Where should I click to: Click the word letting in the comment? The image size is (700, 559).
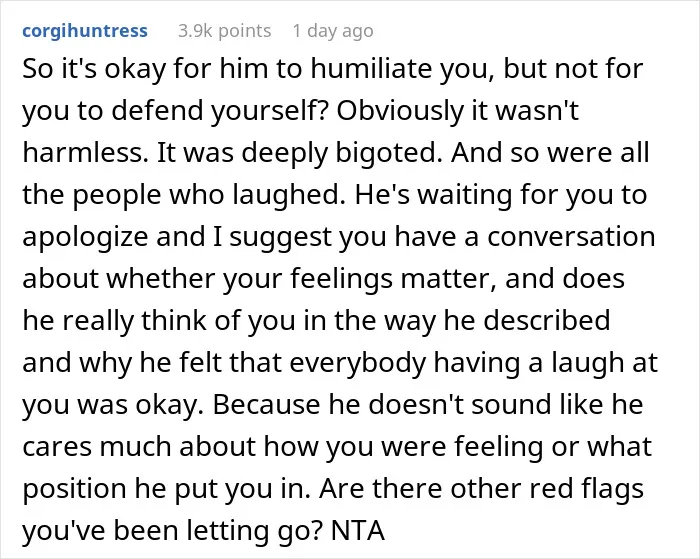228,530
